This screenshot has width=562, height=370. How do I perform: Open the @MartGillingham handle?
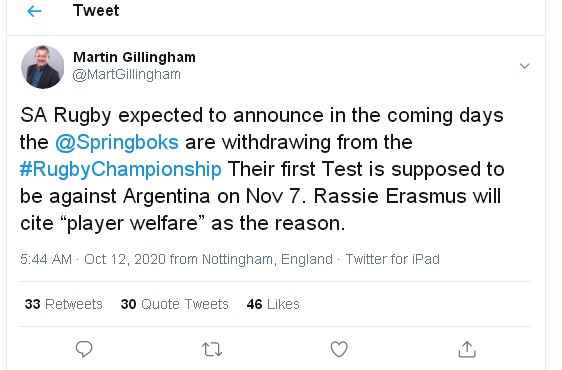pos(127,75)
